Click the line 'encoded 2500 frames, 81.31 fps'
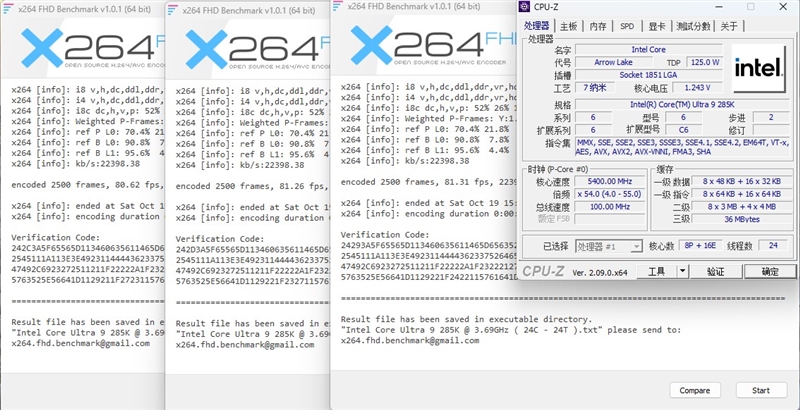Screen dimensions: 800x410 pos(429,182)
